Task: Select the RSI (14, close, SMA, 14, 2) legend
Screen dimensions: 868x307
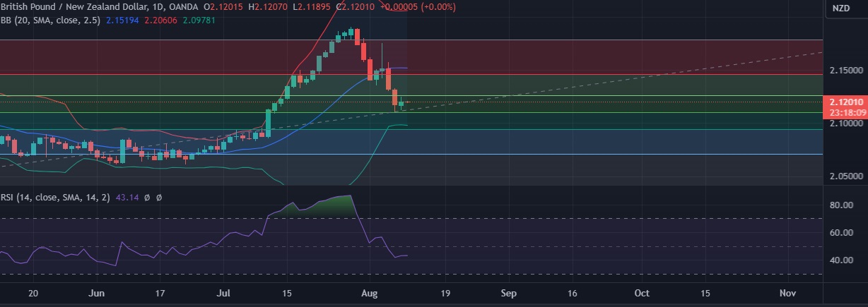Action: [54, 198]
